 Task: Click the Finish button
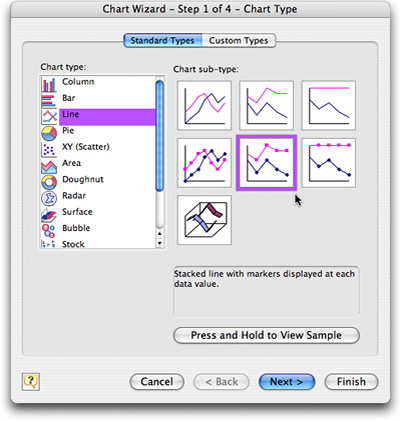351,381
